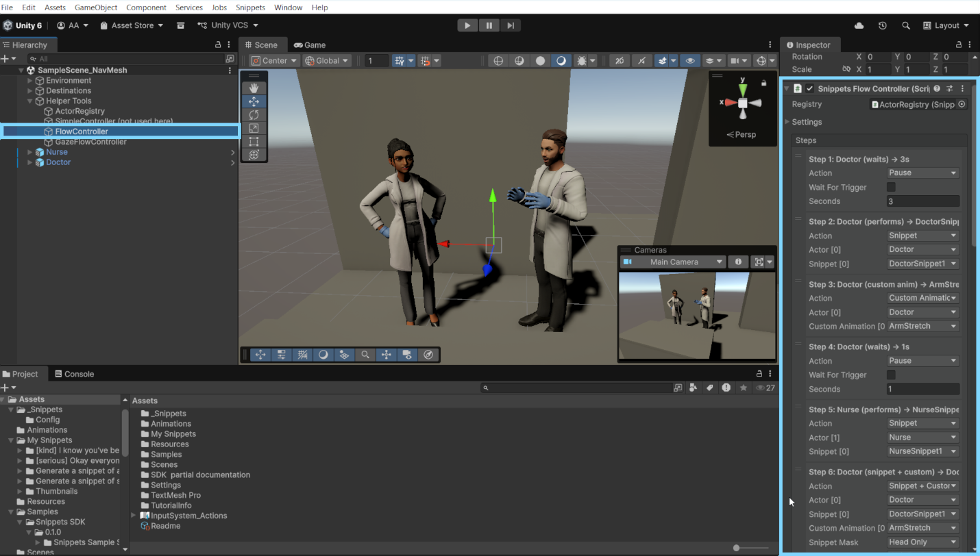Toggle grid snapping magnet icon

(x=425, y=61)
